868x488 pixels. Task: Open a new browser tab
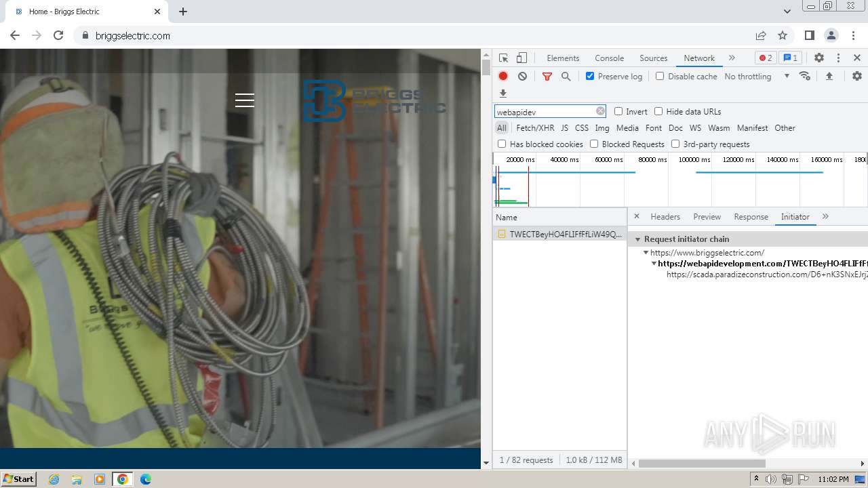click(x=183, y=12)
